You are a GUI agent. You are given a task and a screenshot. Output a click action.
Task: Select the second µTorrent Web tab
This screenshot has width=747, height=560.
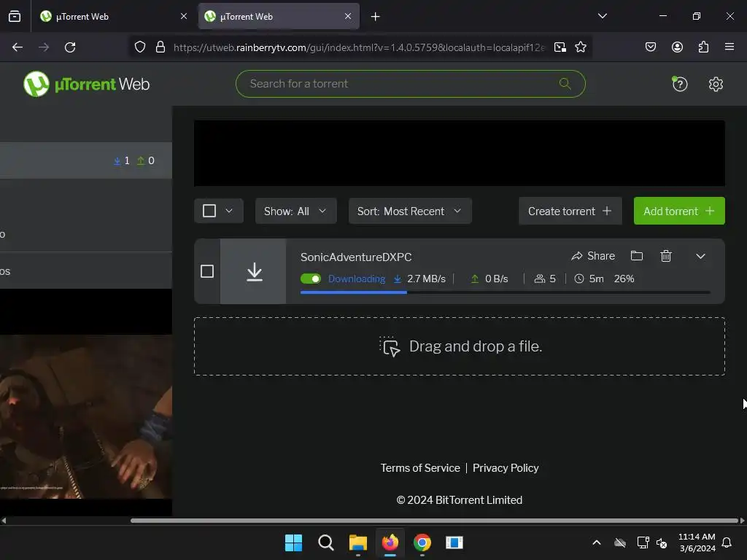pyautogui.click(x=279, y=17)
